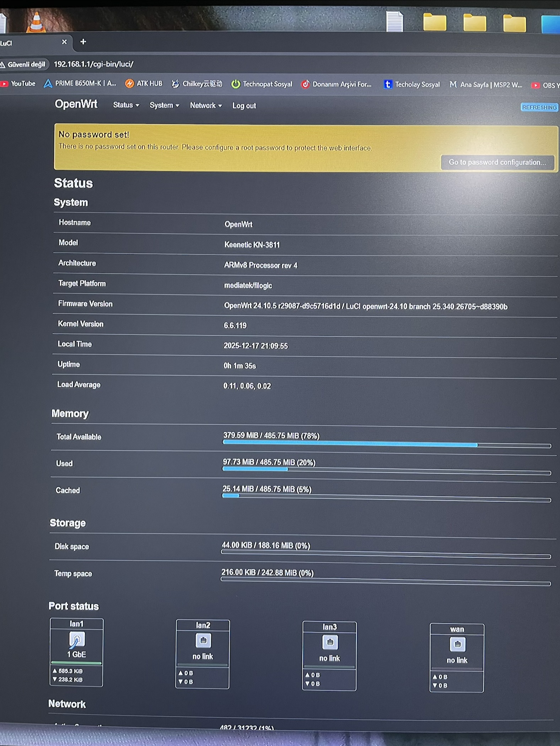
Task: Click the Load Average values
Action: point(247,386)
